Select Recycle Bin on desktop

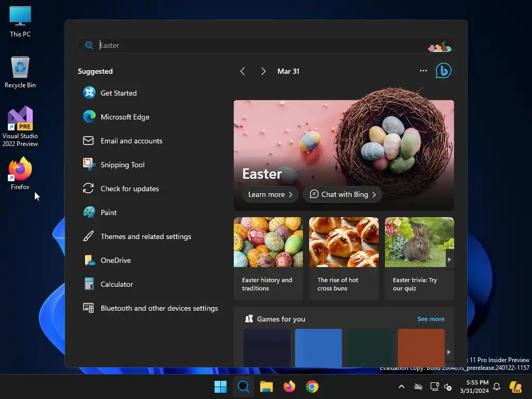click(x=20, y=72)
